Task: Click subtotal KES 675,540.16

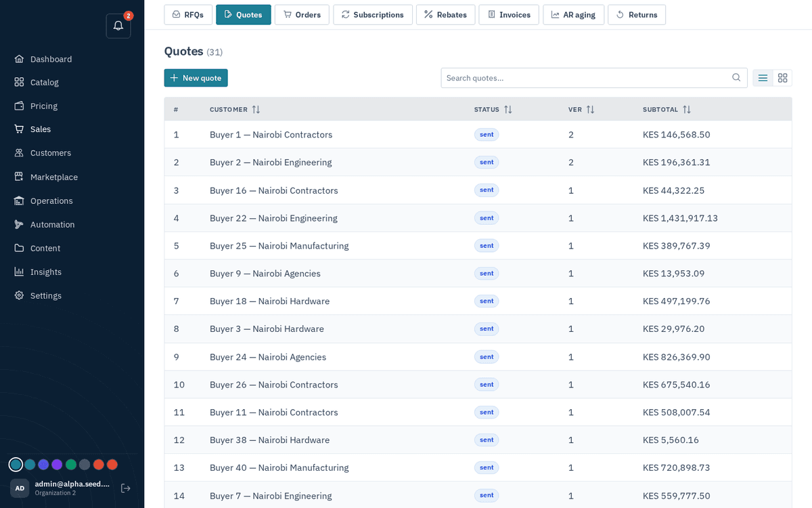Action: (677, 385)
